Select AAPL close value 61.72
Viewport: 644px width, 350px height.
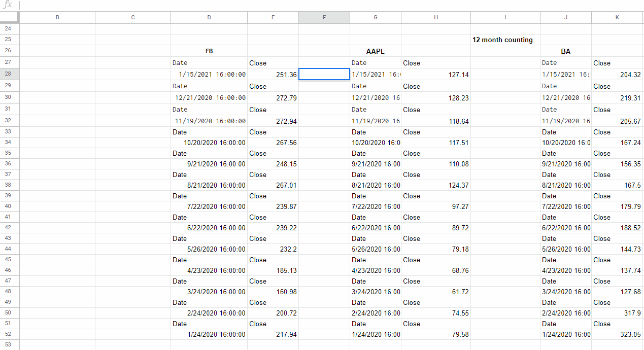436,292
